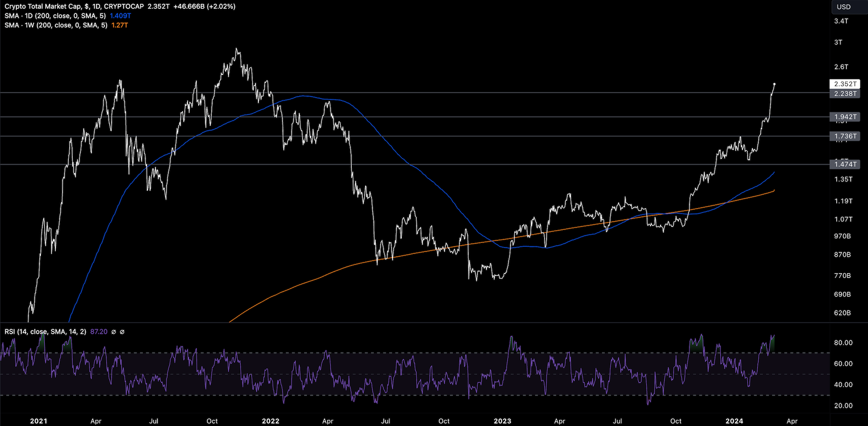Select the 1.942T horizontal line label
Viewport: 868px width, 426px height.
pyautogui.click(x=845, y=117)
